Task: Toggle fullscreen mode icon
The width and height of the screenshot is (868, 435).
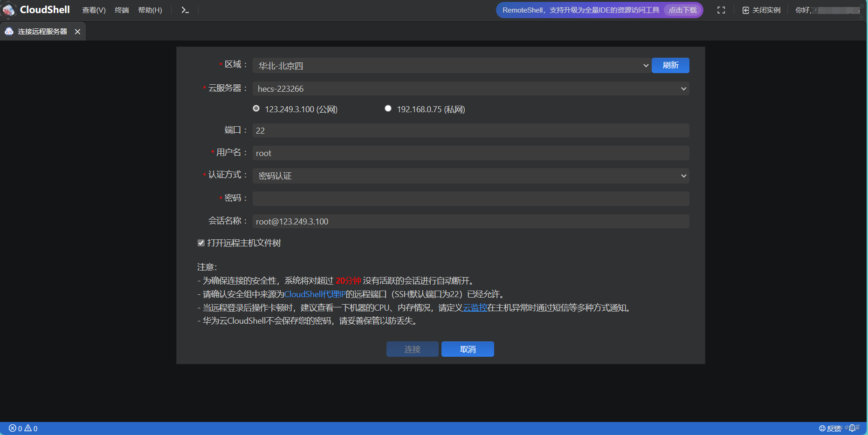Action: tap(721, 10)
